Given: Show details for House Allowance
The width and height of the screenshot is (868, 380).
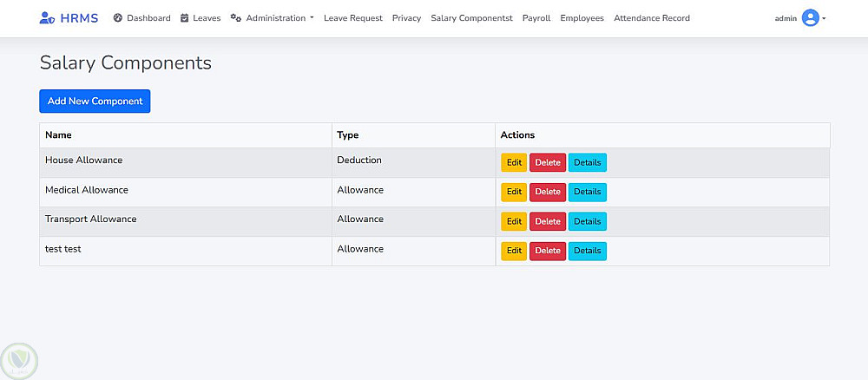Looking at the screenshot, I should (587, 163).
